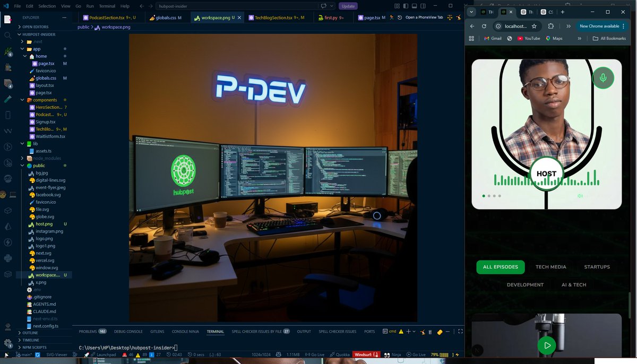This screenshot has height=364, width=637.
Task: Open the Terminal menu in VS Code
Action: (107, 6)
